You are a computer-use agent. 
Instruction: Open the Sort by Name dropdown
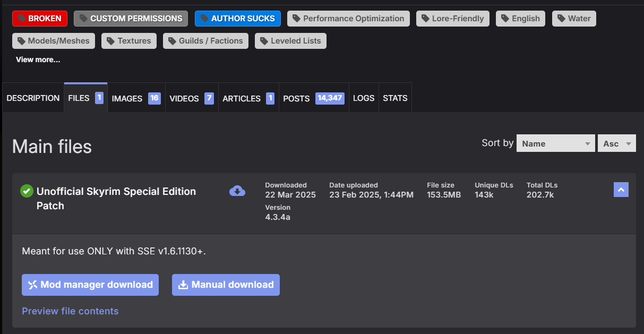click(x=556, y=143)
